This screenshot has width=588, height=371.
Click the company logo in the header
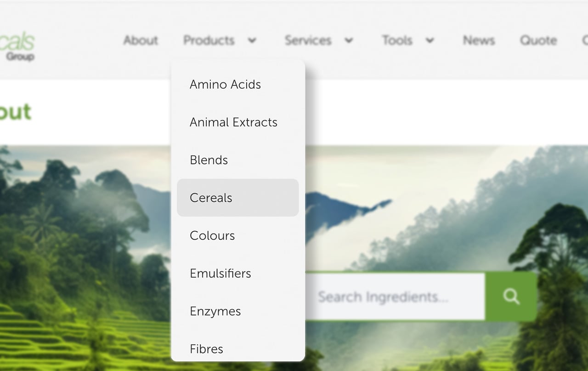tap(17, 46)
